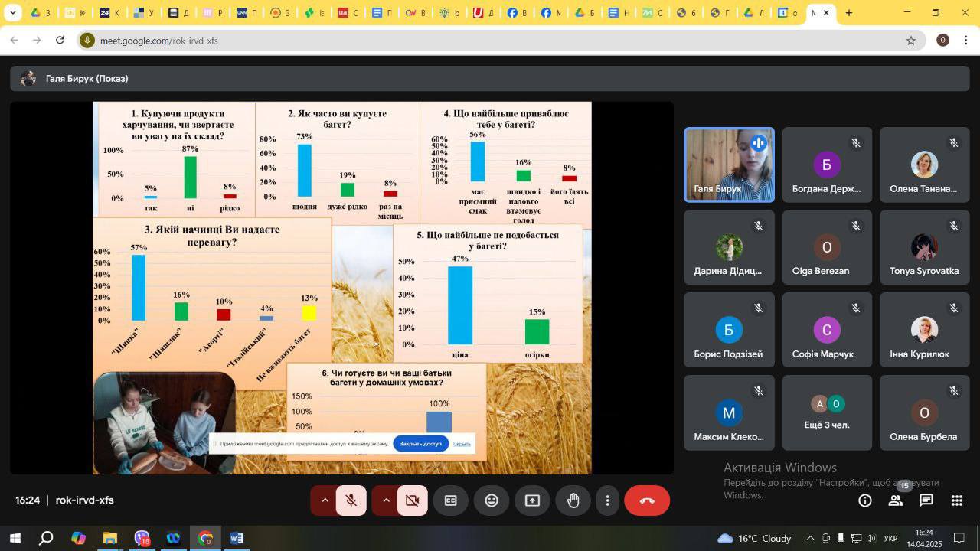Turn on the camera in Meet
980x551 pixels.
412,500
